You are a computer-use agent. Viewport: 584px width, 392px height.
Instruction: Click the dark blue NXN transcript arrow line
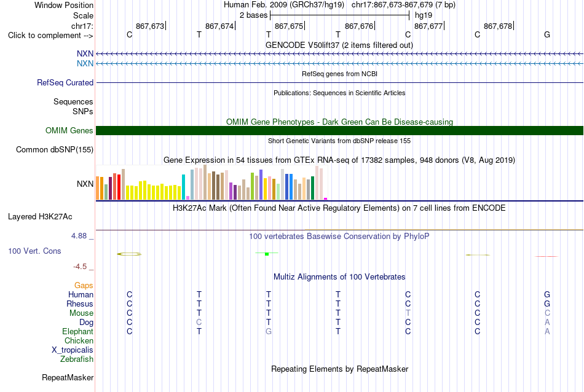(339, 54)
